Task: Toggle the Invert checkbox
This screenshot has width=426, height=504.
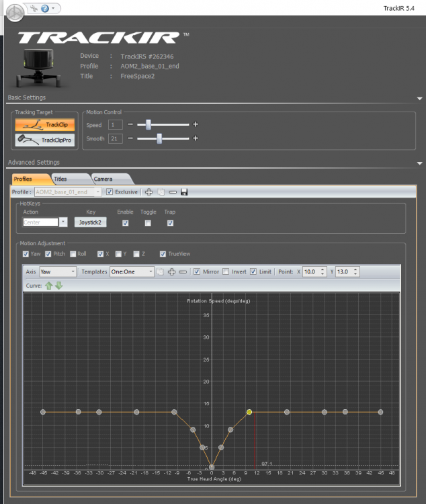Action: pos(226,271)
